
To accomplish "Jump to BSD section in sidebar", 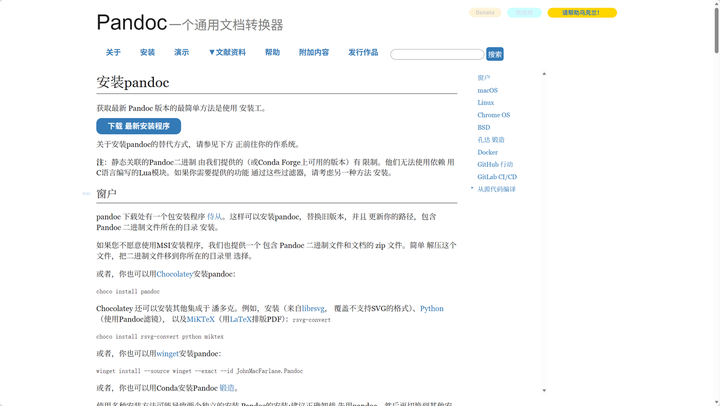I will point(484,127).
